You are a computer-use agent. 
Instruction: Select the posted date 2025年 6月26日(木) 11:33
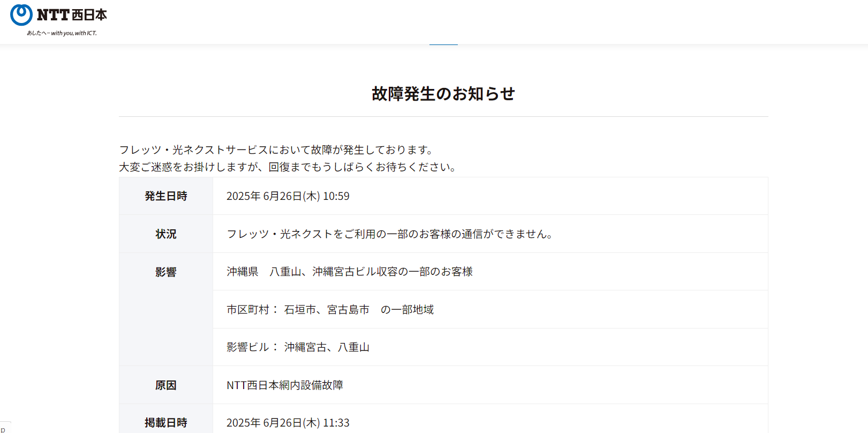coord(288,423)
